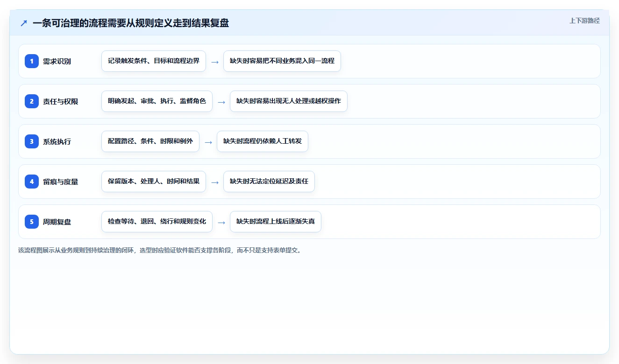This screenshot has width=619, height=364.
Task: Click the 明确发起、审批、执行、监督角色 box
Action: [157, 101]
